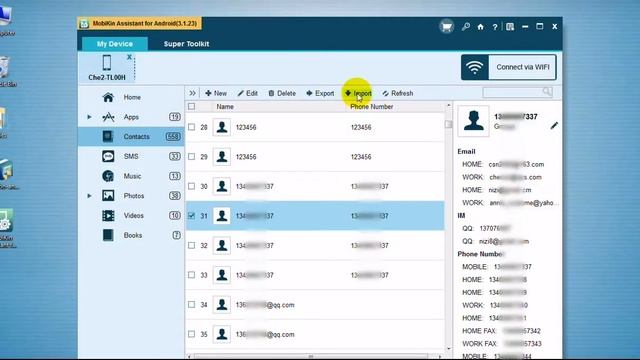
Task: Click avatar icon of contact row 32
Action: [x=222, y=245]
